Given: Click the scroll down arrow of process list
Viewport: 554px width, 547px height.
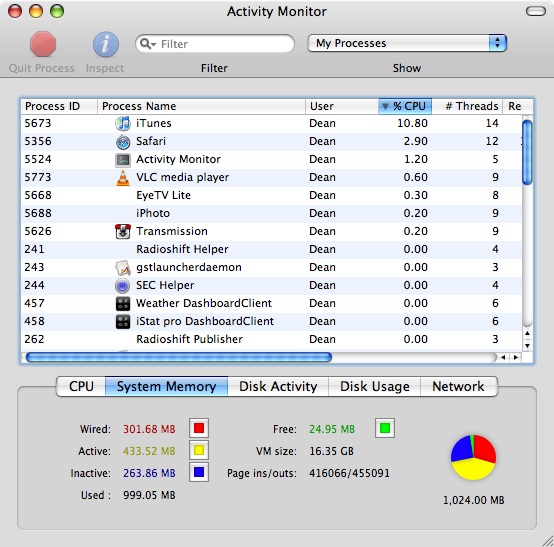Looking at the screenshot, I should [x=527, y=346].
